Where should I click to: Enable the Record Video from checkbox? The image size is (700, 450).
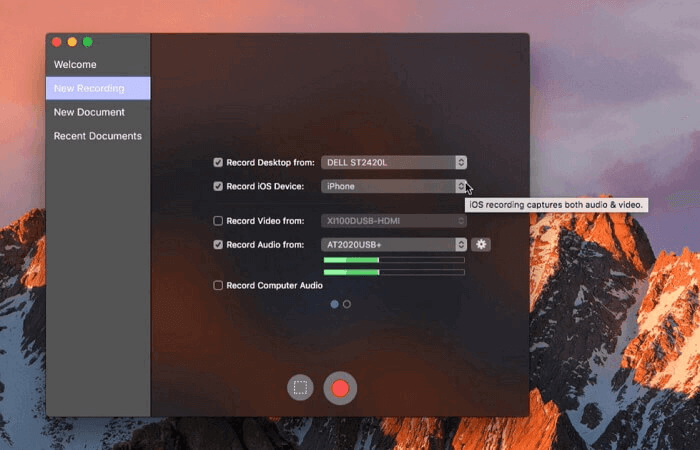[218, 220]
